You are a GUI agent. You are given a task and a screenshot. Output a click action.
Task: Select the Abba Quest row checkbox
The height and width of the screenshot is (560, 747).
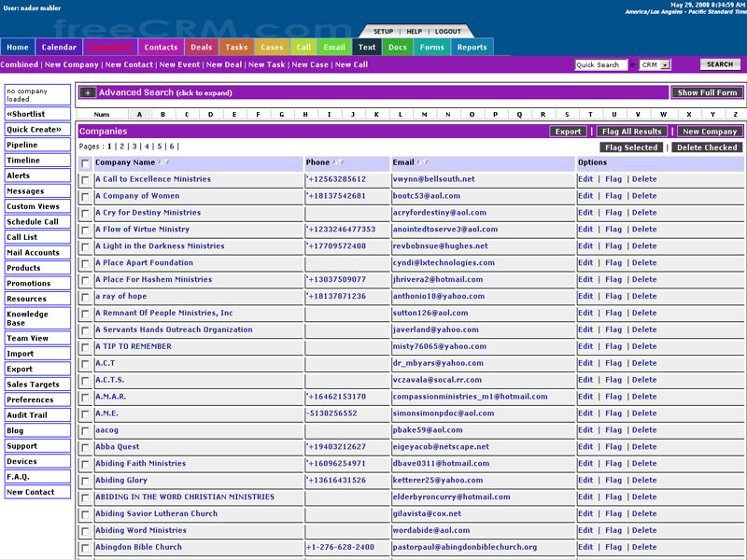click(x=85, y=448)
